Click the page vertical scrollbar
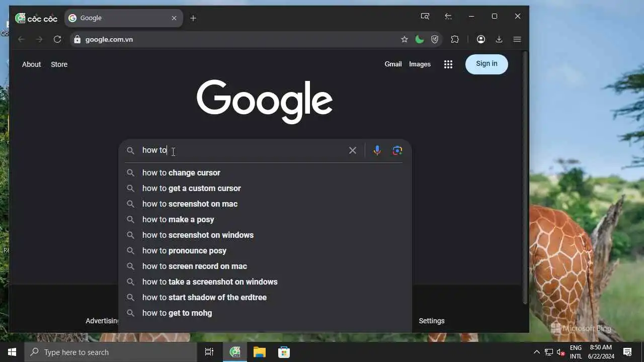644x362 pixels. click(525, 178)
